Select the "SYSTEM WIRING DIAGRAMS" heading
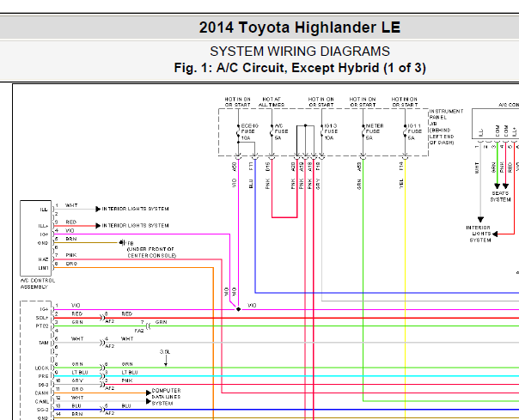This screenshot has width=519, height=420. point(300,52)
